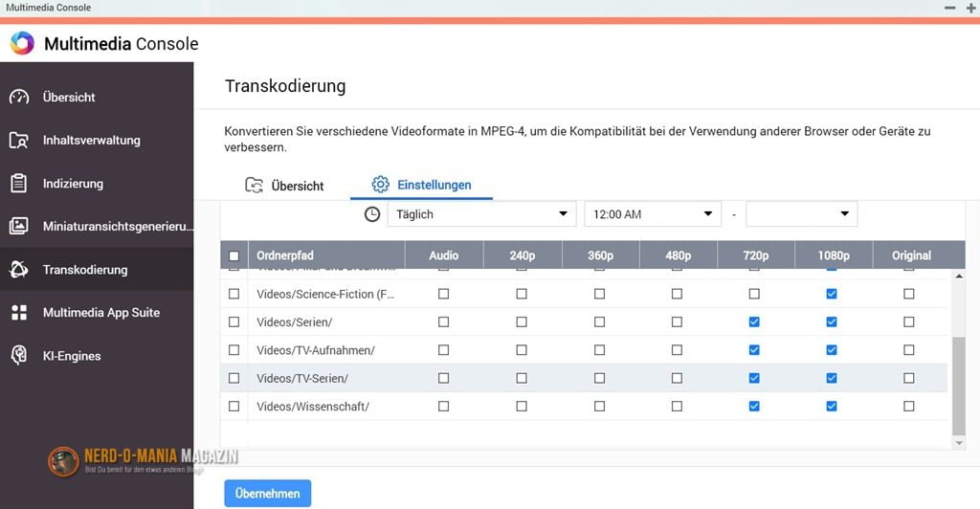Open the Täglich schedule dropdown
The image size is (980, 509).
[x=481, y=214]
